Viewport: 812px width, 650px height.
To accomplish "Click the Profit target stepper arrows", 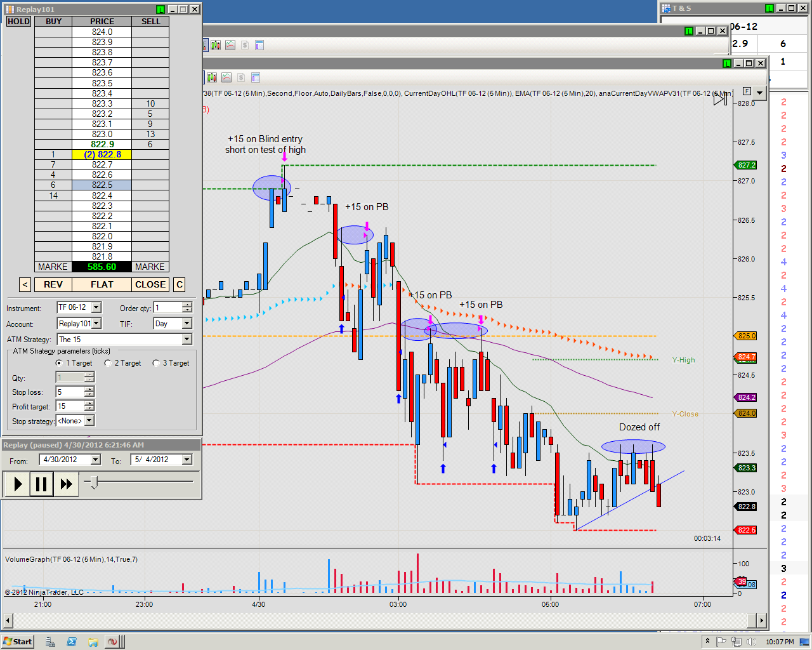I will click(89, 406).
